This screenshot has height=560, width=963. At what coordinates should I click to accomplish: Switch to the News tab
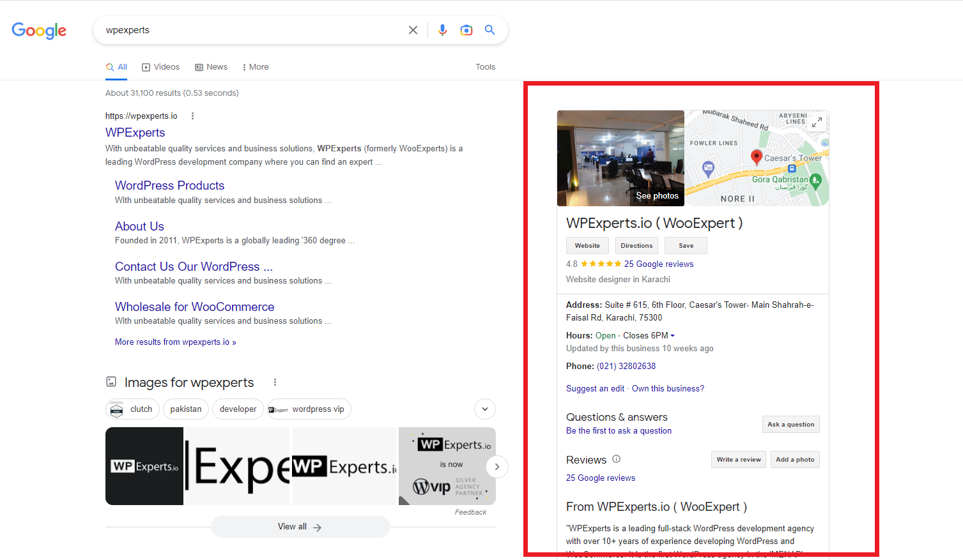tap(212, 67)
